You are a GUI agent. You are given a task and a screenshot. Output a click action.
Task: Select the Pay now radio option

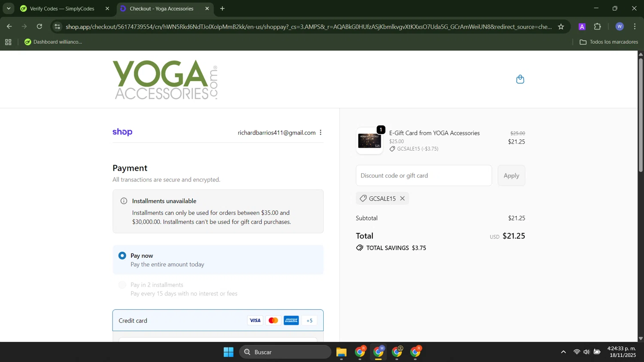click(x=122, y=256)
